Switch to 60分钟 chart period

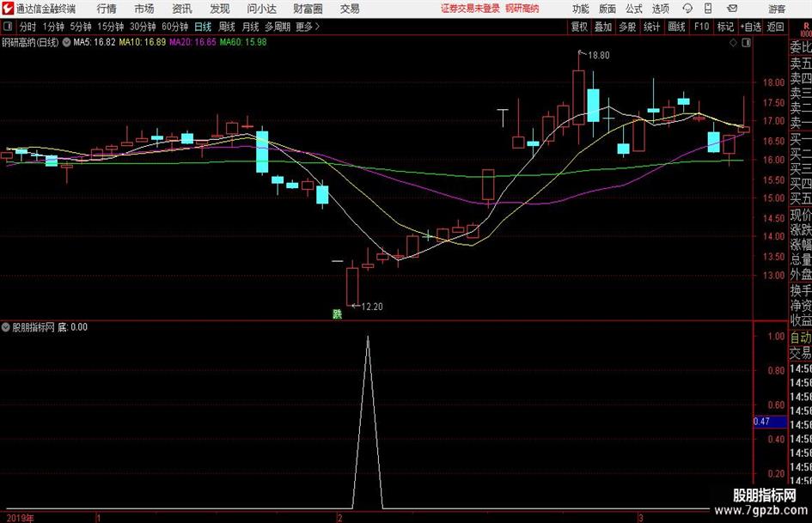[x=174, y=27]
